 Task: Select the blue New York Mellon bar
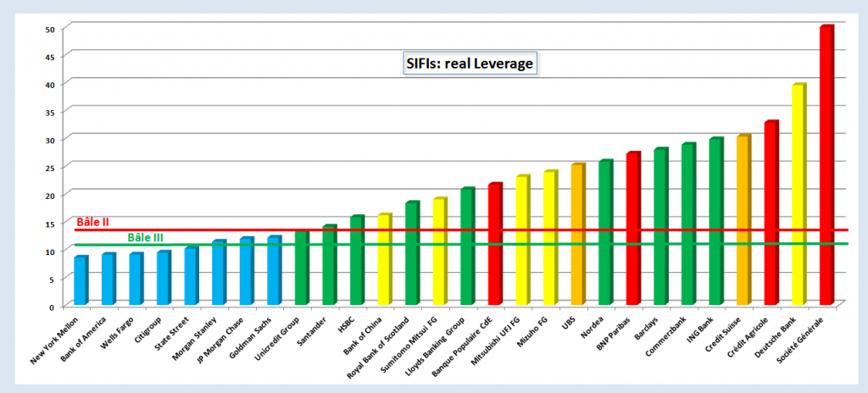click(81, 280)
